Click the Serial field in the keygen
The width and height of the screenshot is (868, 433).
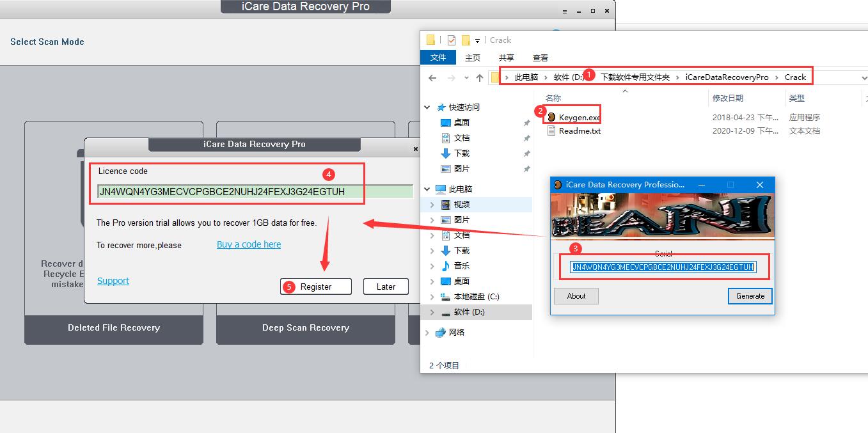663,267
